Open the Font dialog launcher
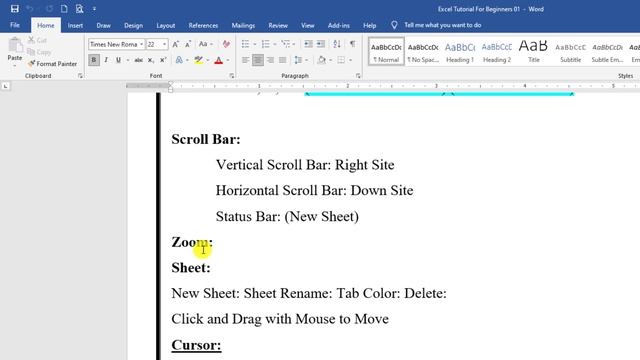Viewport: 640px width, 360px height. tap(232, 76)
